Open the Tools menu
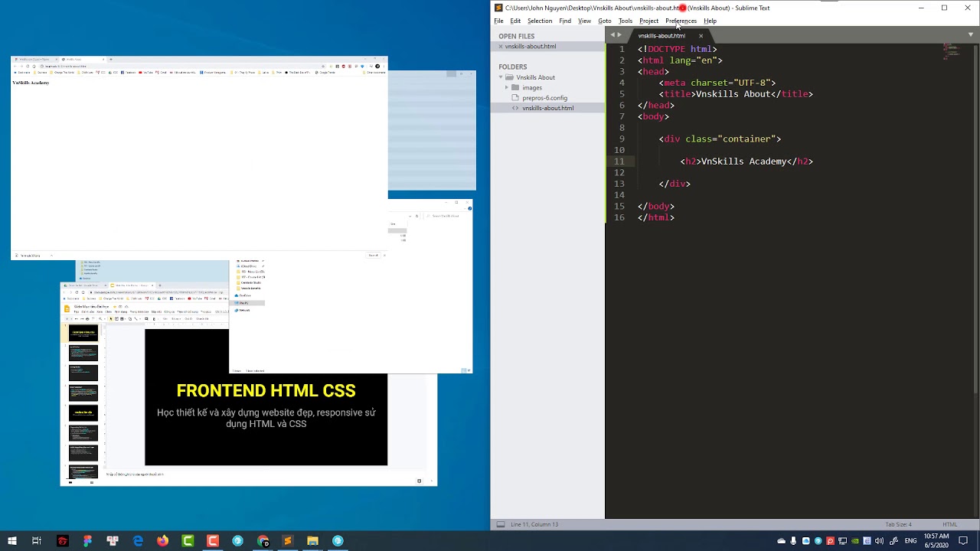Viewport: 980px width, 551px height. coord(626,21)
